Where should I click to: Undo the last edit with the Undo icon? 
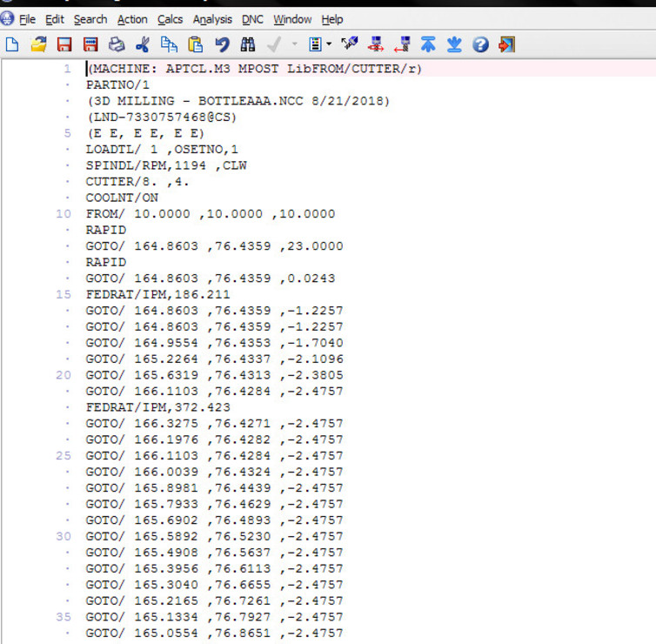(222, 44)
